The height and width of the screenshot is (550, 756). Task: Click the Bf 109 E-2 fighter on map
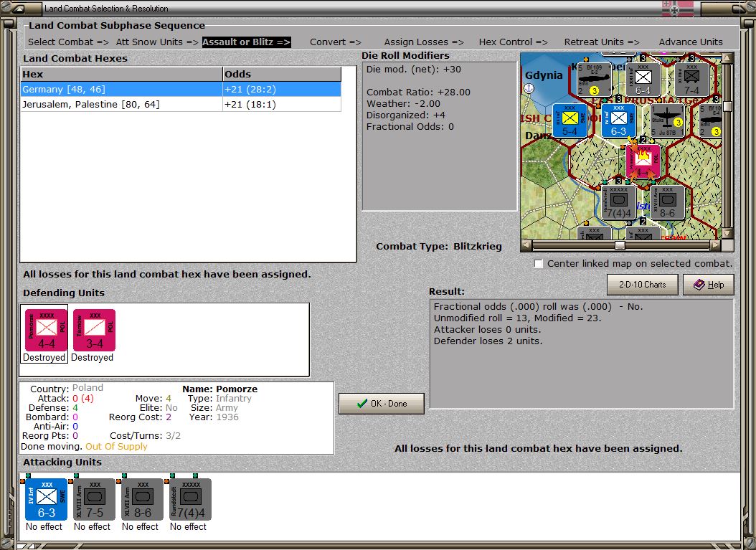coord(594,79)
